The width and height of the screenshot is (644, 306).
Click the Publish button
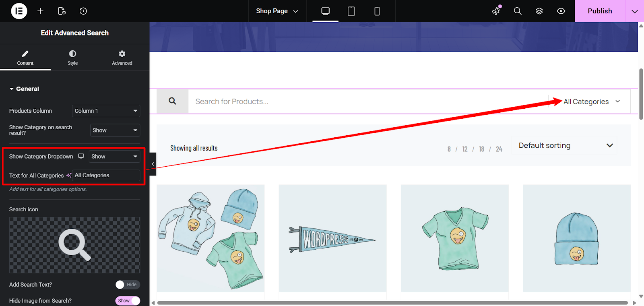pyautogui.click(x=599, y=11)
